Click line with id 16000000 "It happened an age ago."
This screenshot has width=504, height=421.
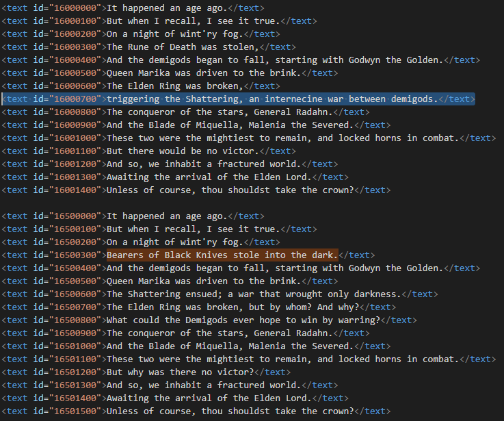pos(133,8)
